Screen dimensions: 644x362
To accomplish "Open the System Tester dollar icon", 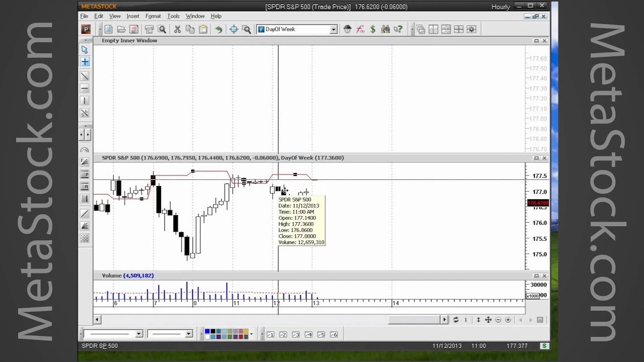I will click(x=373, y=29).
